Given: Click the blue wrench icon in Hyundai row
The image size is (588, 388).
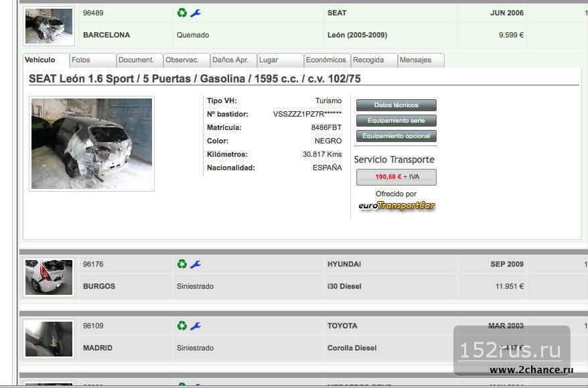Looking at the screenshot, I should (x=196, y=265).
